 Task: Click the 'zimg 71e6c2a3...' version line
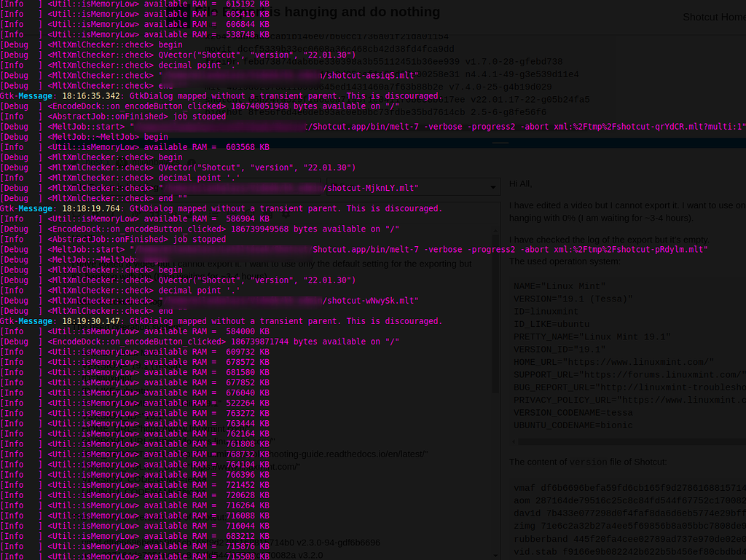coord(629,527)
